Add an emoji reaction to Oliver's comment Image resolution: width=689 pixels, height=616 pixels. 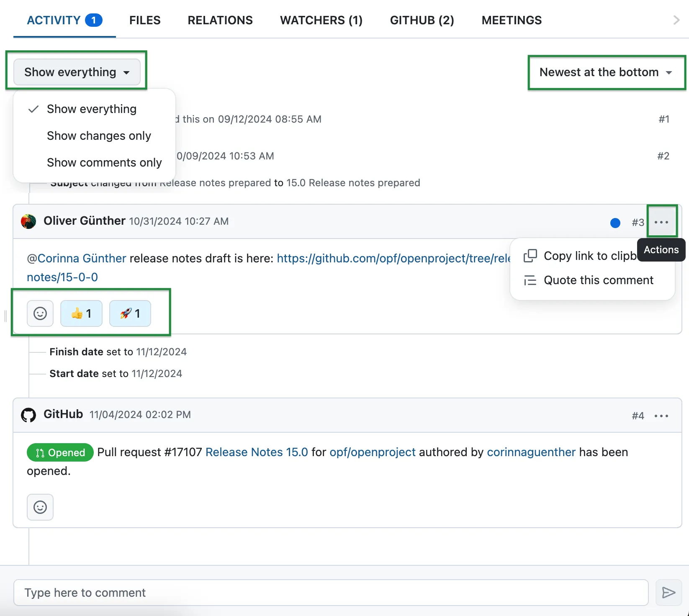coord(40,313)
